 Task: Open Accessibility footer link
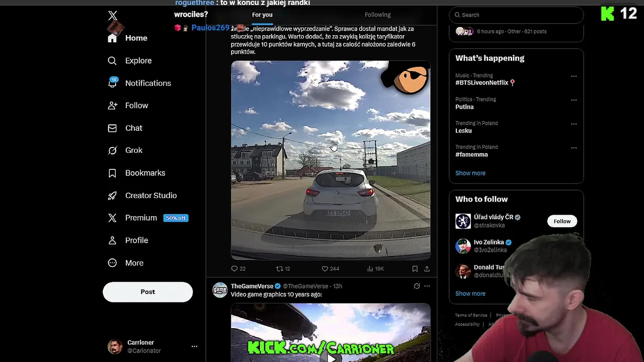coord(467,324)
